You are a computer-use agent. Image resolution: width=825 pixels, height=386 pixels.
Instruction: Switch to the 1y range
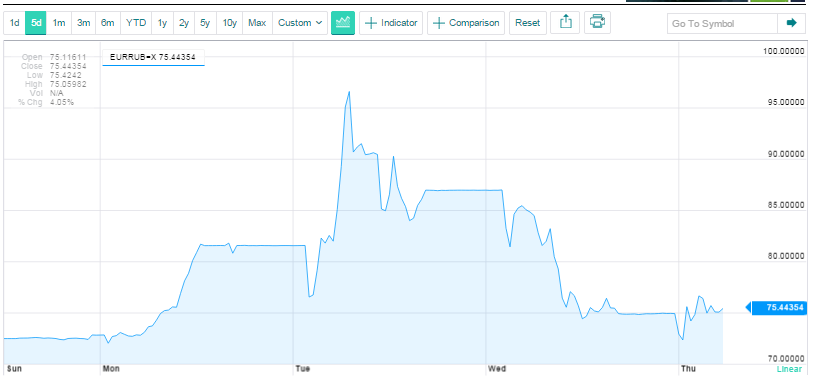[x=162, y=23]
